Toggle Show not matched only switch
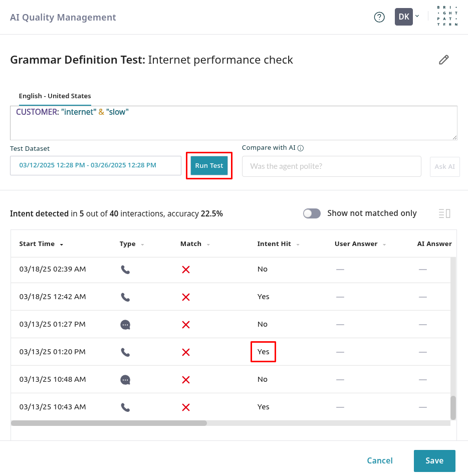468x476 pixels. tap(312, 213)
